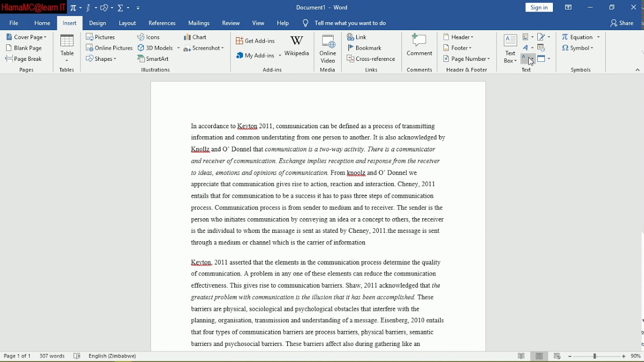Insert a Chart
This screenshot has width=644, height=362.
(195, 37)
